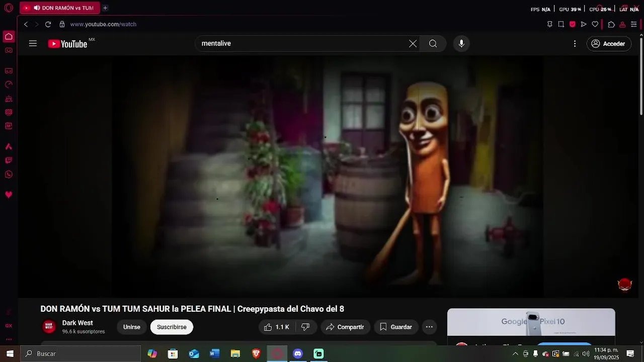Click the Windows Buscar search box
The height and width of the screenshot is (362, 644).
coord(80,353)
